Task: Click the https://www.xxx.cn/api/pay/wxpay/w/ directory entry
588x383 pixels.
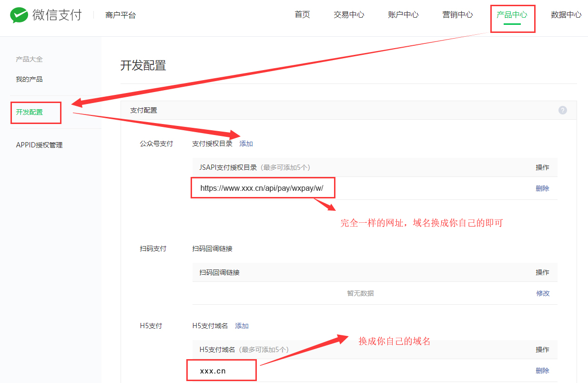Action: pos(262,188)
